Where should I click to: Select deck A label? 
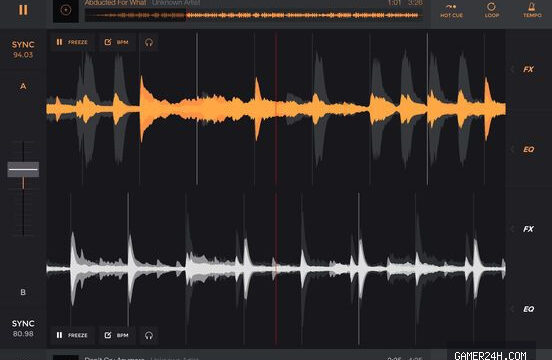tap(23, 86)
